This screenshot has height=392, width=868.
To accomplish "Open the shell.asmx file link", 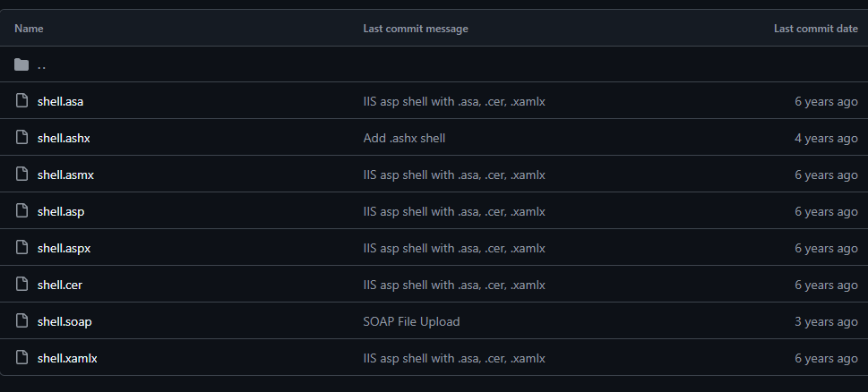I will pos(65,175).
